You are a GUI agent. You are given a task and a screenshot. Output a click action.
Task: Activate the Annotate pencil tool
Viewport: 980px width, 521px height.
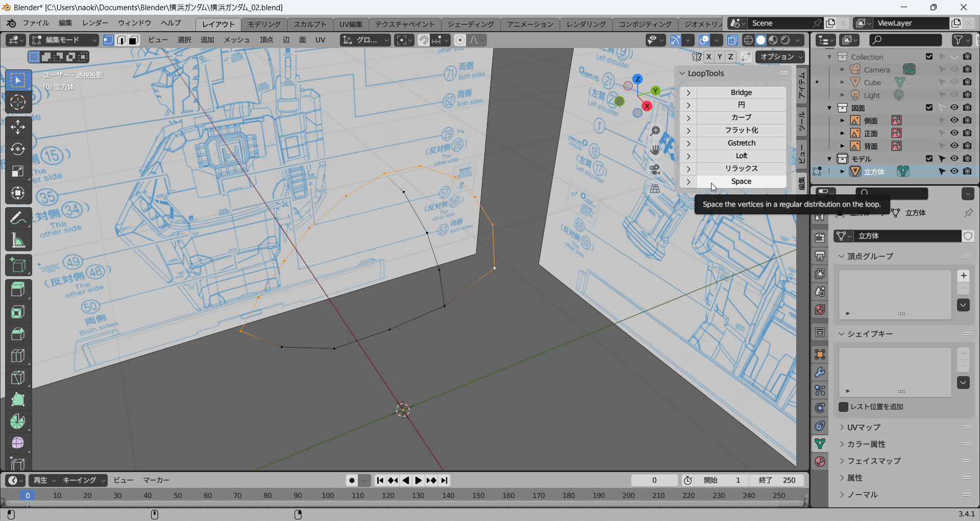point(18,218)
